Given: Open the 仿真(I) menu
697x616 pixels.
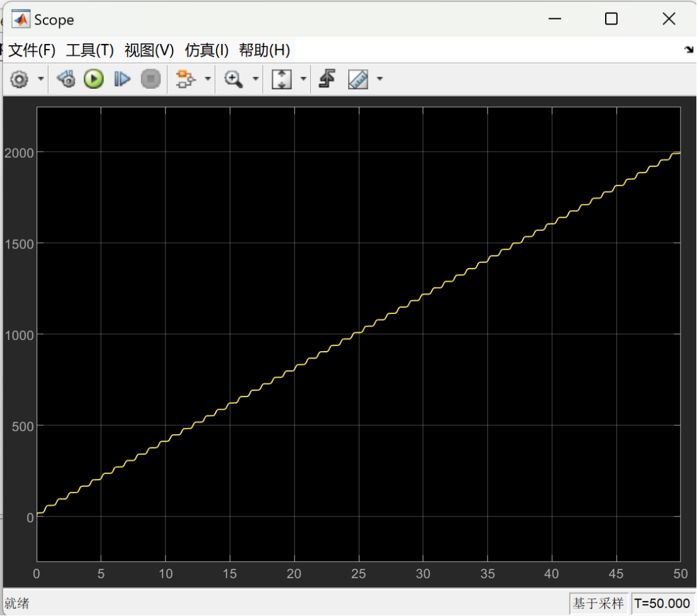Looking at the screenshot, I should pyautogui.click(x=207, y=50).
